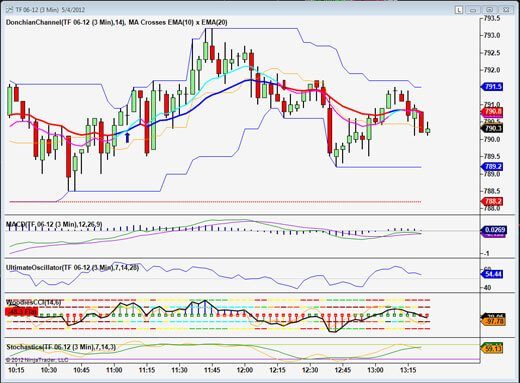This screenshot has height=383, width=520.
Task: Click the chart window icon in title bar
Action: [x=9, y=10]
